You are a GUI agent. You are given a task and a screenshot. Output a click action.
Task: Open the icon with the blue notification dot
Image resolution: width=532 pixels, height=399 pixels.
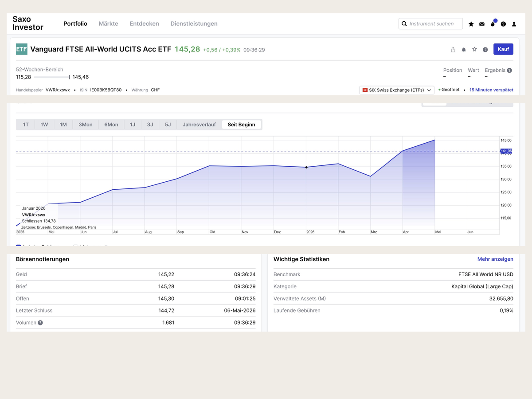pyautogui.click(x=493, y=23)
